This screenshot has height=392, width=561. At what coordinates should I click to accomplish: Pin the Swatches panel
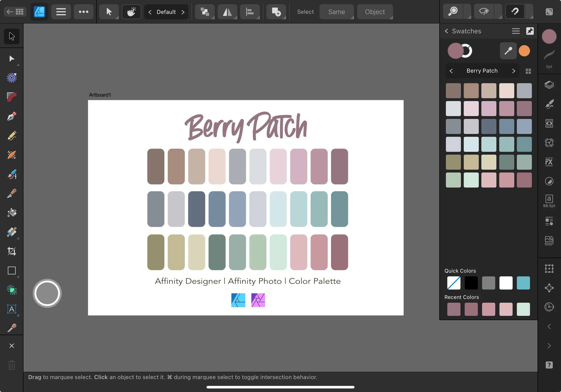pos(530,31)
